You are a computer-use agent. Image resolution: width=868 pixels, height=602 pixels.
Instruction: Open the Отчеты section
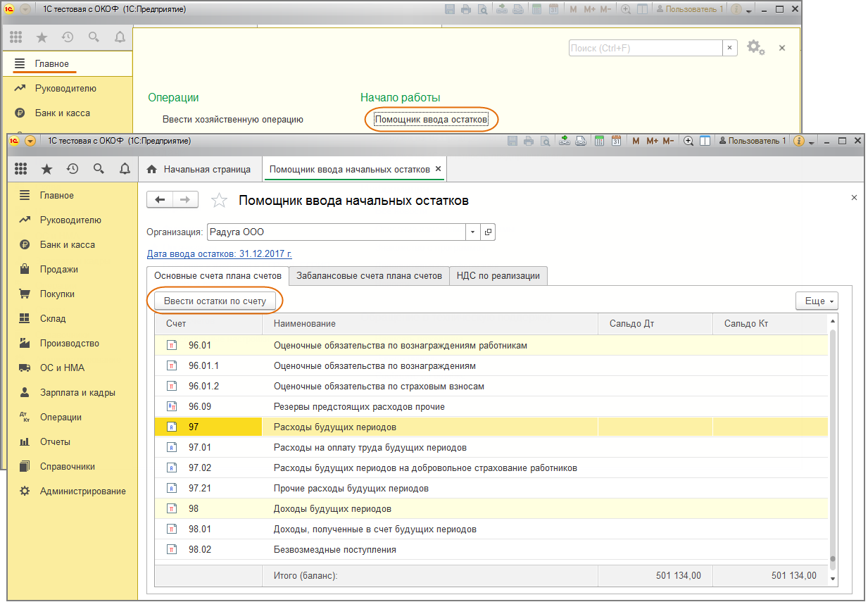54,441
